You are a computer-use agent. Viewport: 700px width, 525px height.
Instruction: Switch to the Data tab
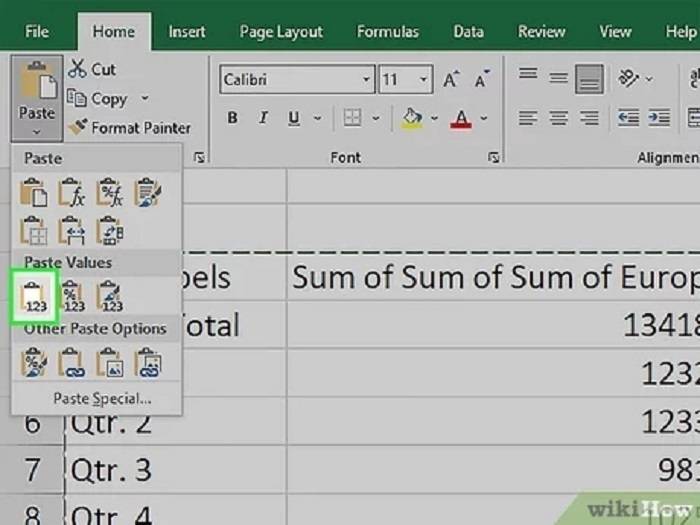pos(468,32)
